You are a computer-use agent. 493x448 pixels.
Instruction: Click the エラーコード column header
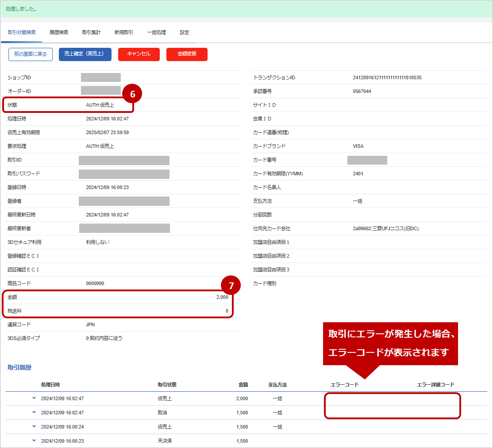344,385
